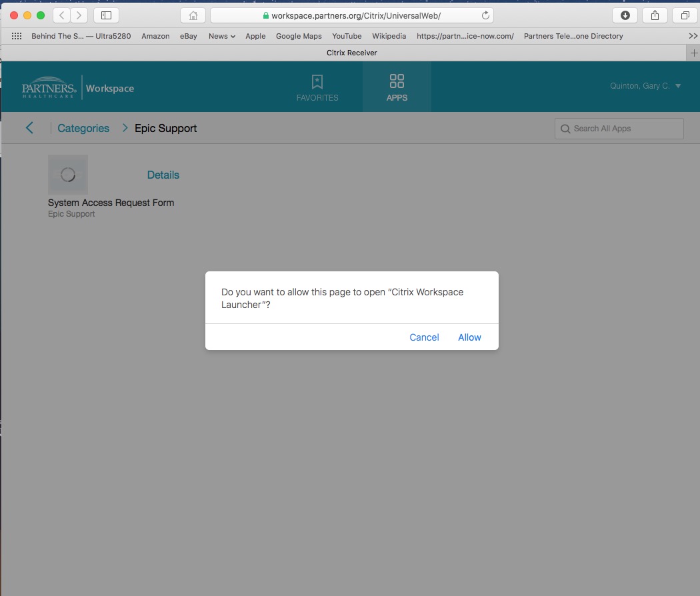Viewport: 700px width, 596px height.
Task: Open the Safari home page
Action: [x=193, y=15]
